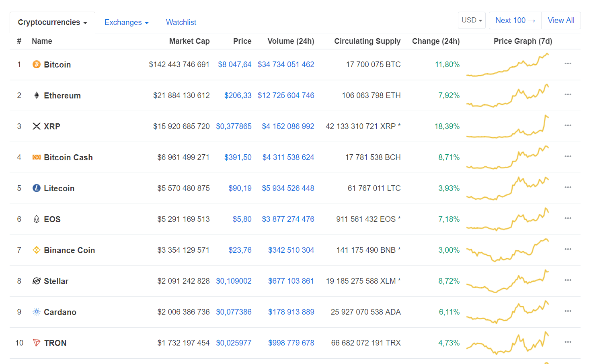Screen dimensions: 591x364
Task: Click the Stellar logo icon
Action: [x=36, y=281]
